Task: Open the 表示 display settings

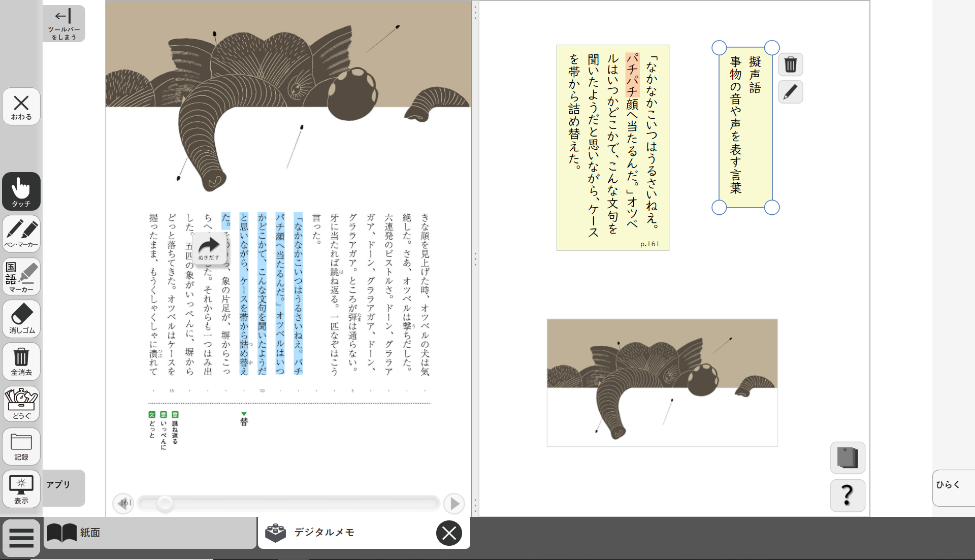Action: [21, 488]
